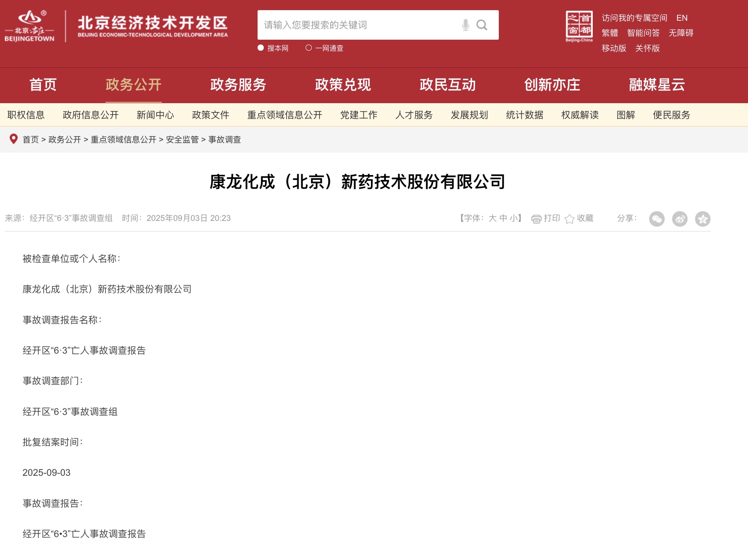This screenshot has width=748, height=560.
Task: Open the 创新亦庄 main navigation tab
Action: [552, 85]
